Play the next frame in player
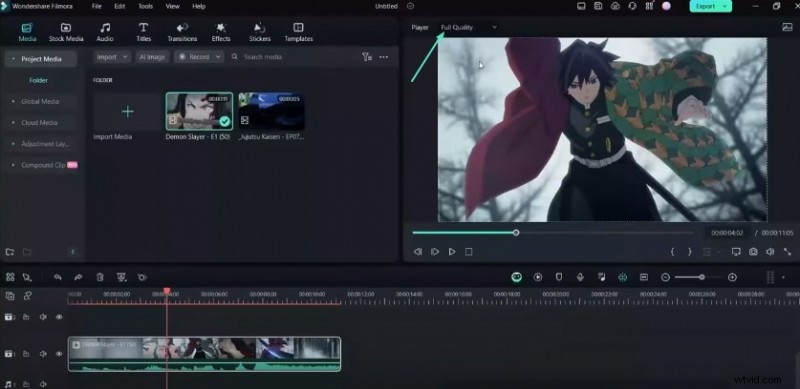The width and height of the screenshot is (800, 389). click(x=435, y=252)
